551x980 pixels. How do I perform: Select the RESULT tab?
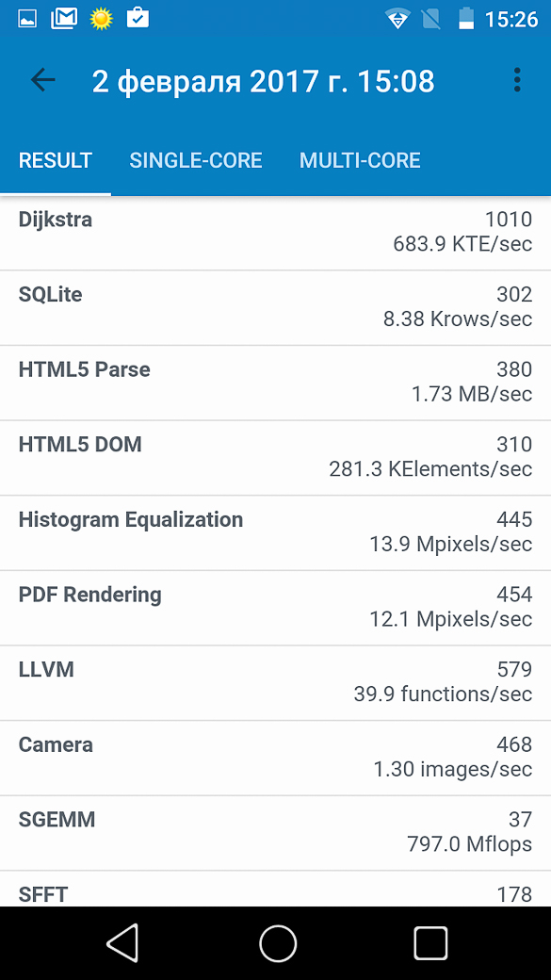(56, 160)
